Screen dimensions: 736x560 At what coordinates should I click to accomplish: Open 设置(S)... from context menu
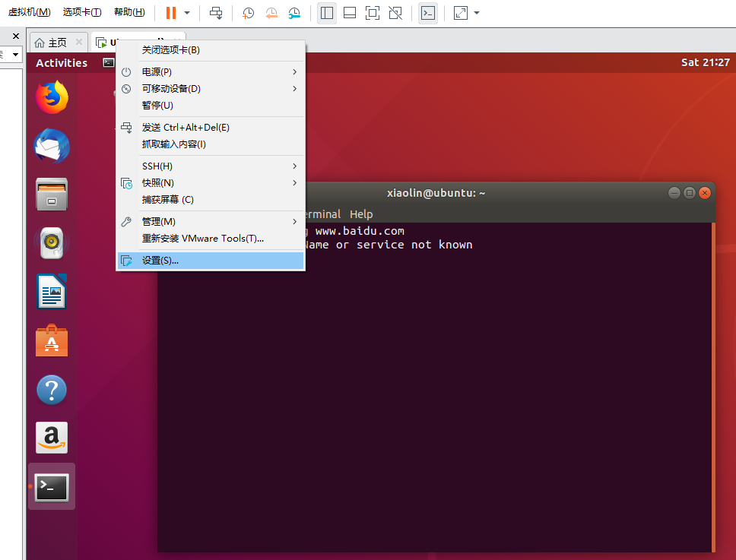click(x=211, y=261)
